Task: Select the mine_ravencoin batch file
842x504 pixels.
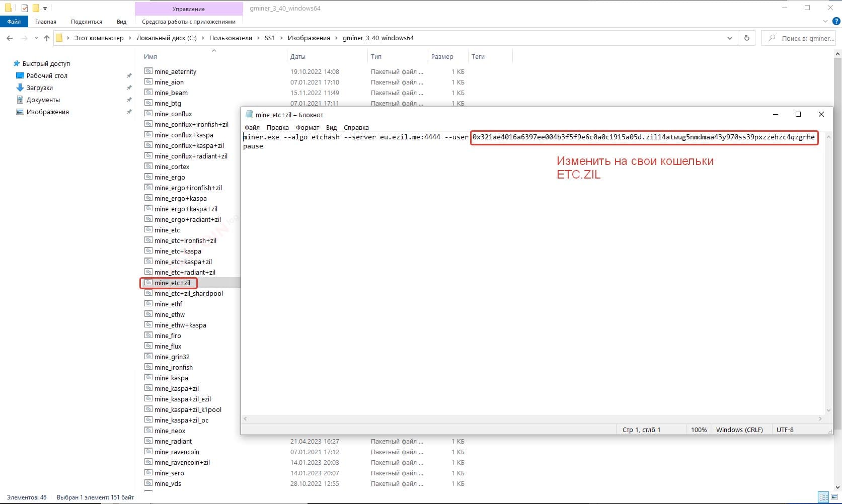Action: 177,452
